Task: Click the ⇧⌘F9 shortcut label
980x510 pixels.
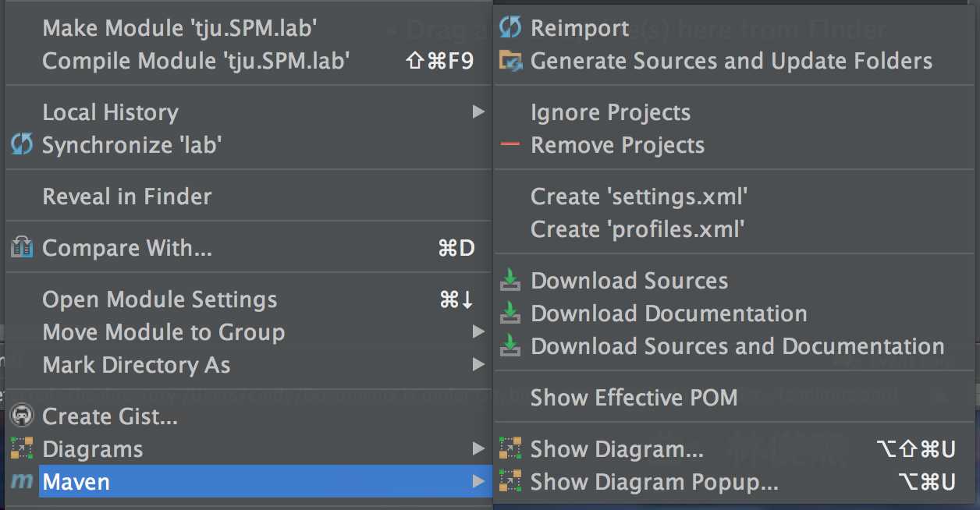Action: click(440, 61)
